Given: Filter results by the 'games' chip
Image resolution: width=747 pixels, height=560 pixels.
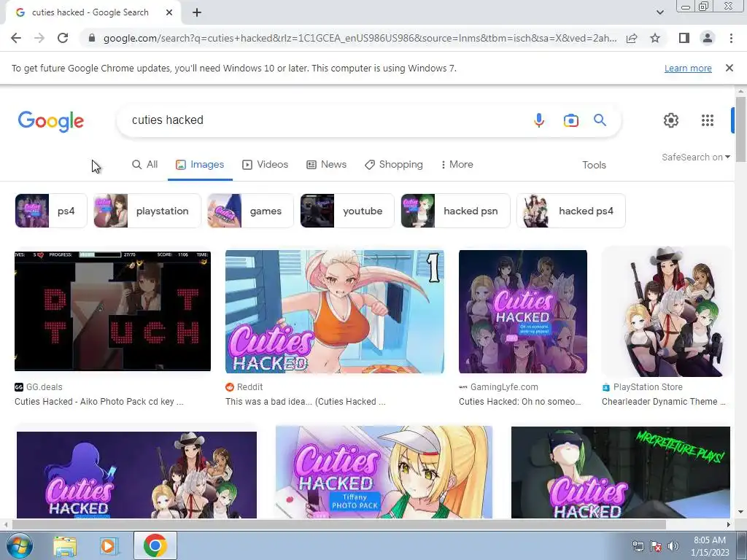Looking at the screenshot, I should point(251,211).
